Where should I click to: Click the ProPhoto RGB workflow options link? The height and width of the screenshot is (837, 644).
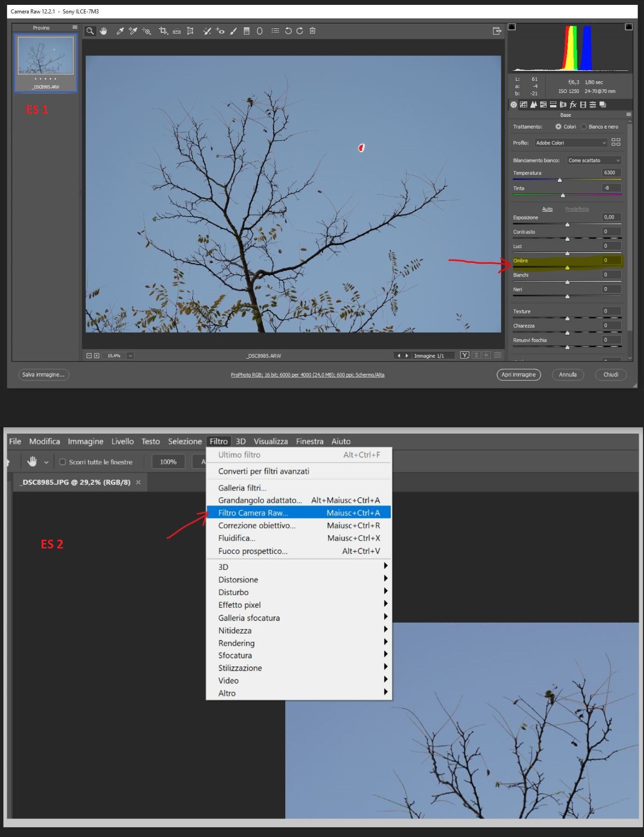pyautogui.click(x=307, y=375)
